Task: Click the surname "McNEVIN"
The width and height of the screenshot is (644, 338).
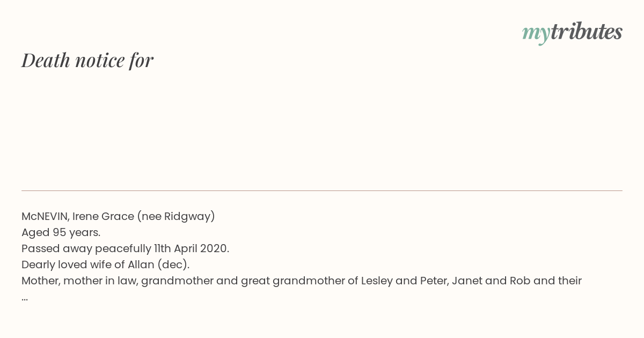Action: (x=45, y=216)
